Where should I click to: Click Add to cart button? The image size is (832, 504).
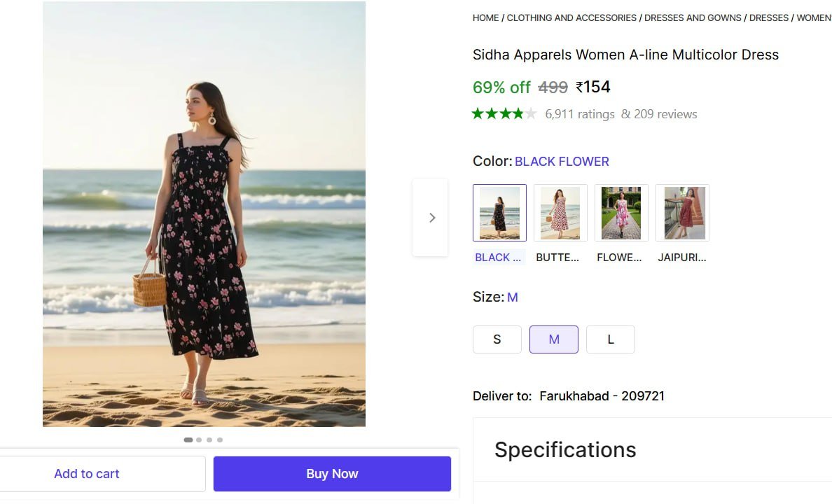(x=87, y=474)
